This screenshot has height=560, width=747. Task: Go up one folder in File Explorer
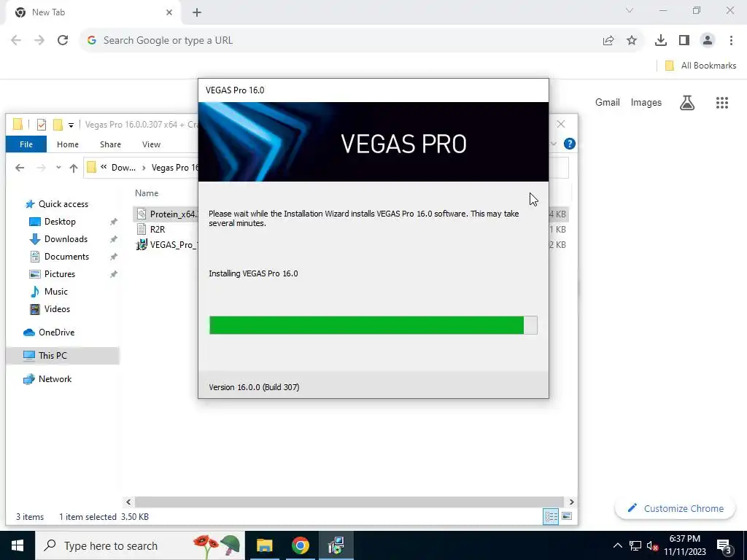(74, 168)
